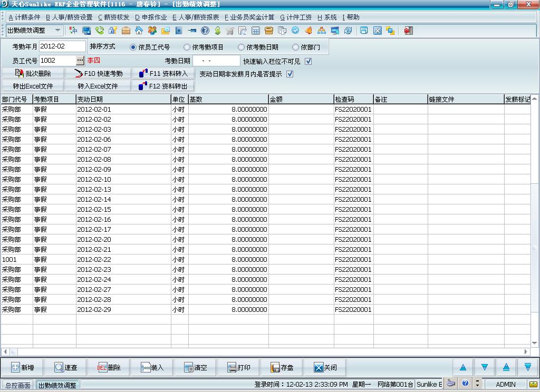540x392 pixels.
Task: Click the tree structure icon after the dropdown
Action: pyautogui.click(x=73, y=31)
